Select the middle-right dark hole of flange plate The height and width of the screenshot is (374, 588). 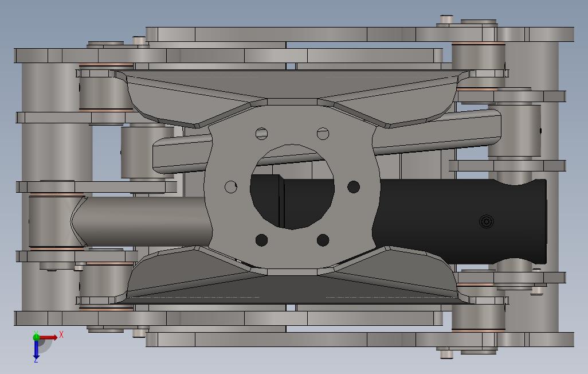(354, 186)
